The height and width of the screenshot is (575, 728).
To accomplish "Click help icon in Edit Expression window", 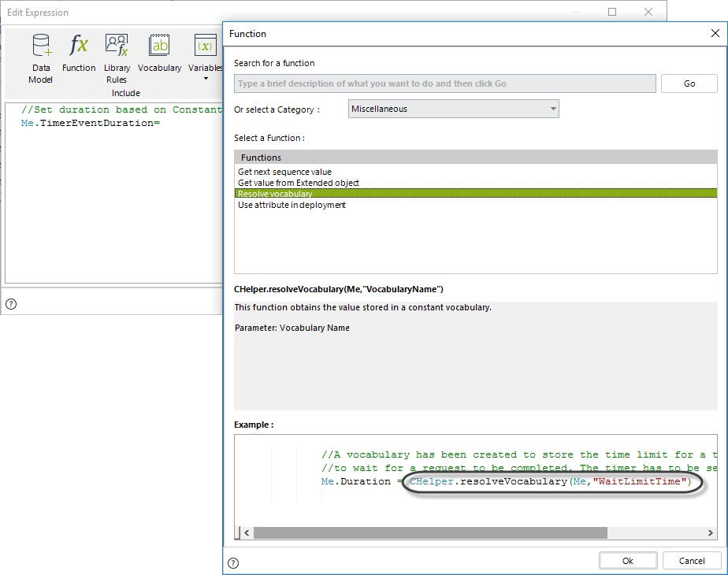I will (11, 304).
